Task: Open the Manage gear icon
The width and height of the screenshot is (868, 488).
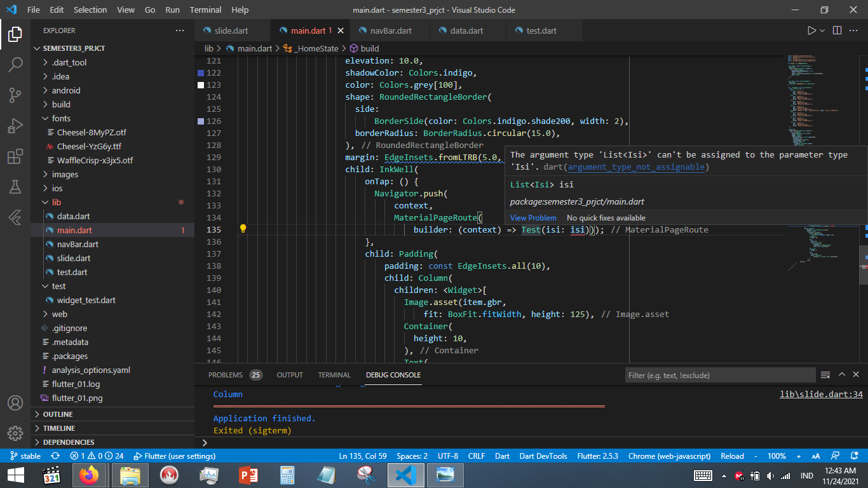Action: (x=15, y=433)
